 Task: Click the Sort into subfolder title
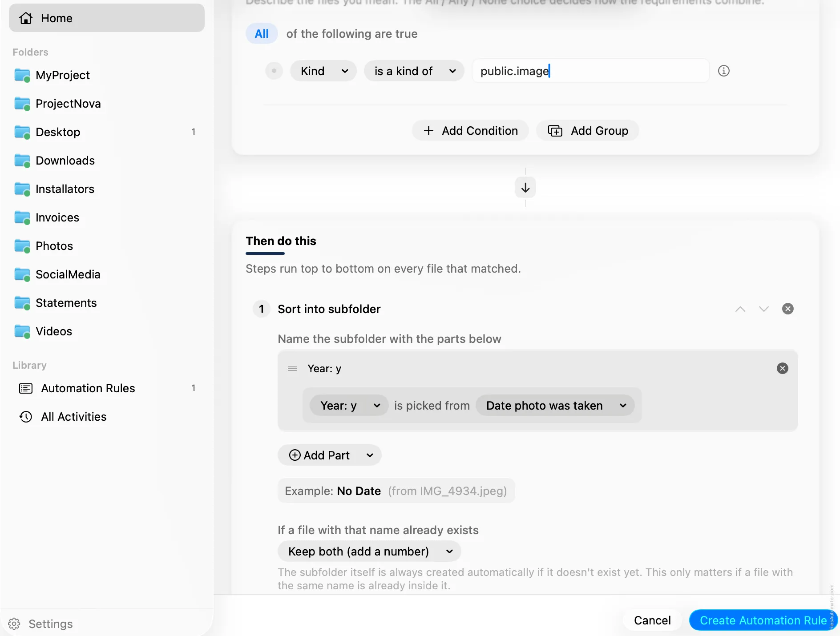[x=329, y=309]
